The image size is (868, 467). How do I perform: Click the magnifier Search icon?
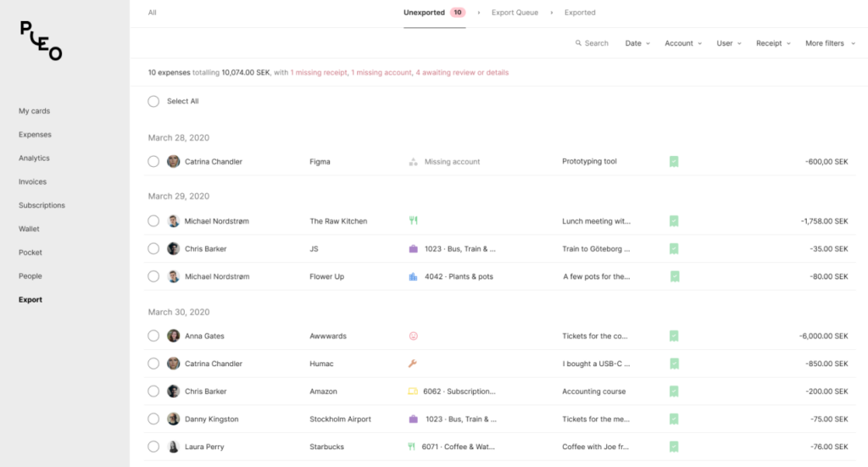578,42
